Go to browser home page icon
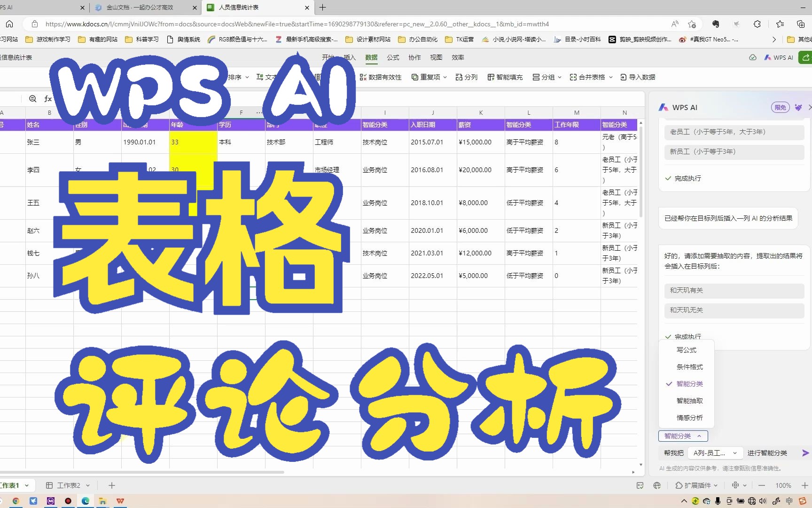The width and height of the screenshot is (812, 508). [9, 24]
